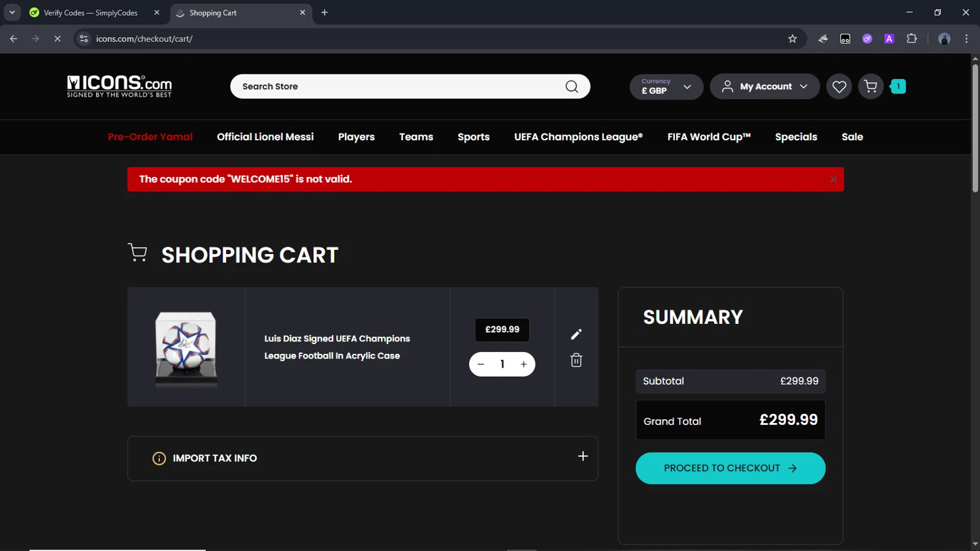
Task: Click the media control extension icon
Action: 823,39
